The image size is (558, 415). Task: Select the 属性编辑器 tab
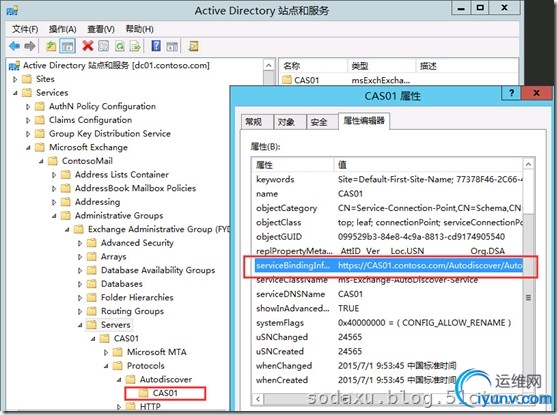364,121
